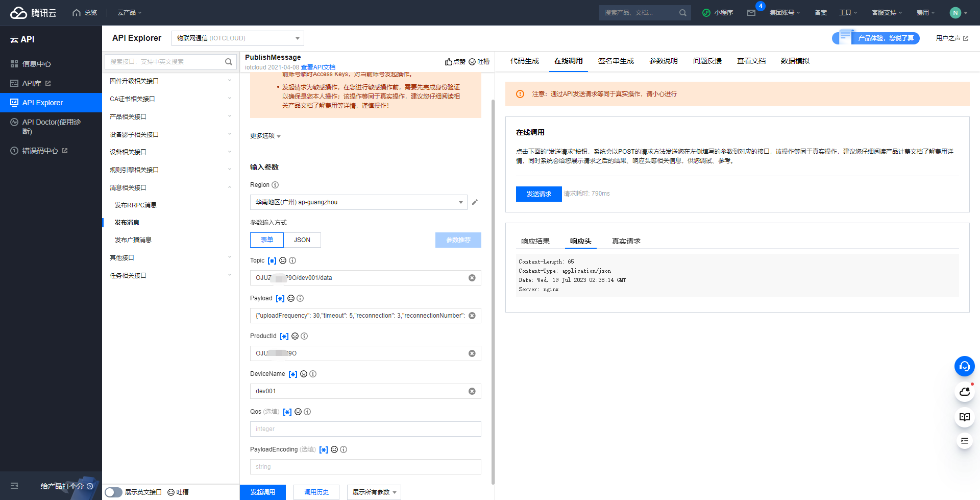Expand the 设备影子相关接口 group
Screen dimensions: 980x500
pyautogui.click(x=170, y=134)
